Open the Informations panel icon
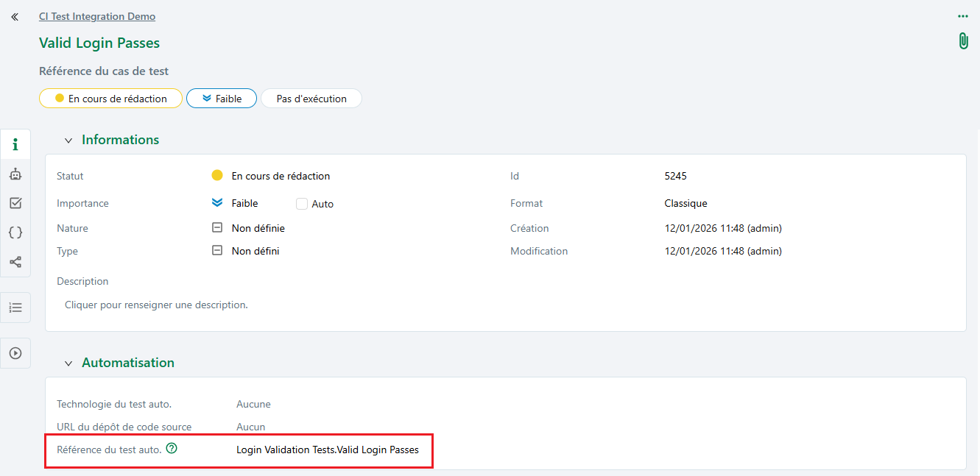 15,143
